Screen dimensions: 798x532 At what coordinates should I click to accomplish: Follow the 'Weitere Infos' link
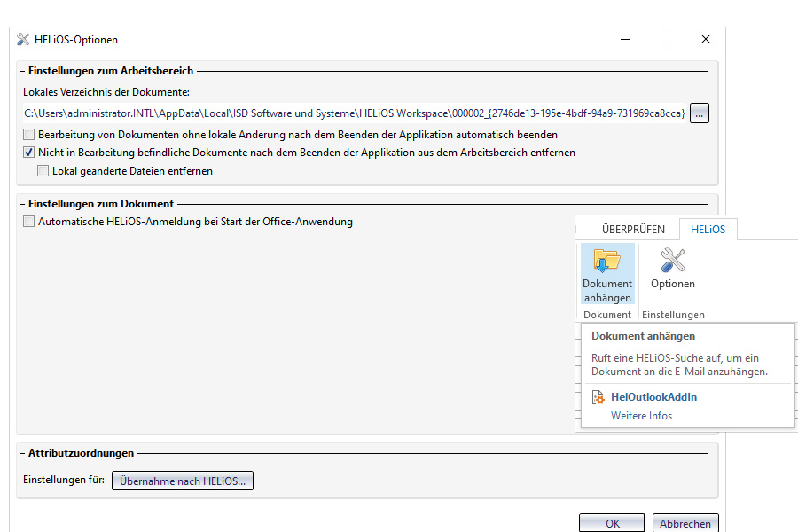coord(641,416)
